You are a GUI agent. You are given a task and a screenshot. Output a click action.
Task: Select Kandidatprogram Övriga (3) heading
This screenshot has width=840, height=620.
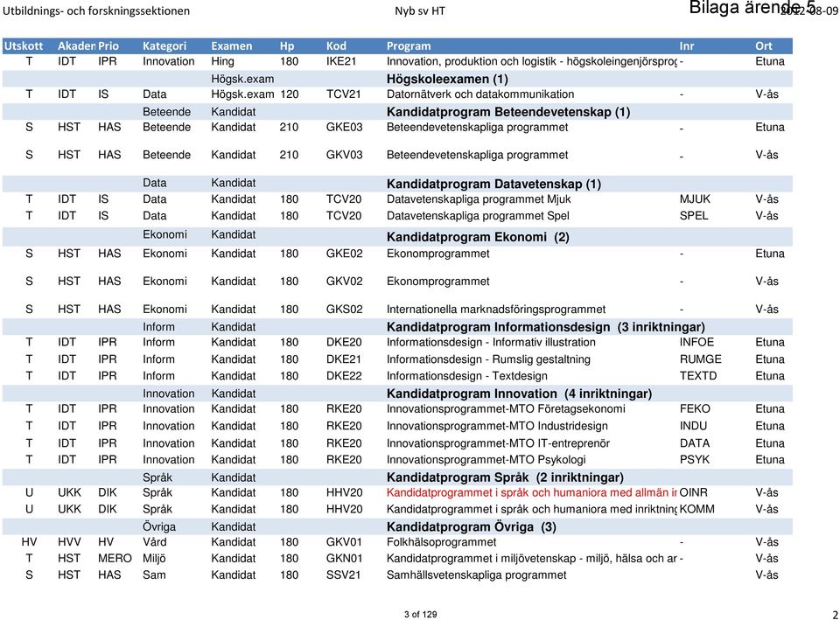click(x=472, y=526)
